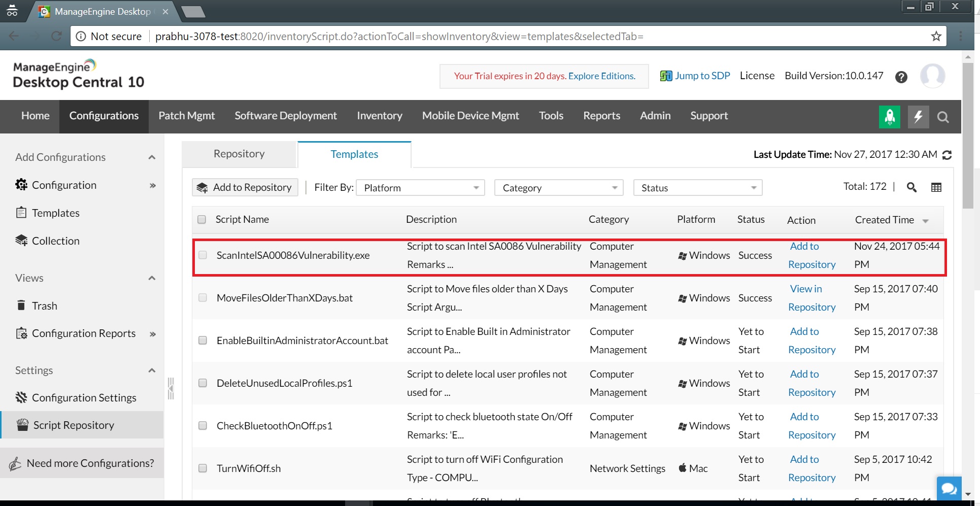Click the page scrollbar down arrow
Image resolution: width=980 pixels, height=506 pixels.
click(968, 494)
